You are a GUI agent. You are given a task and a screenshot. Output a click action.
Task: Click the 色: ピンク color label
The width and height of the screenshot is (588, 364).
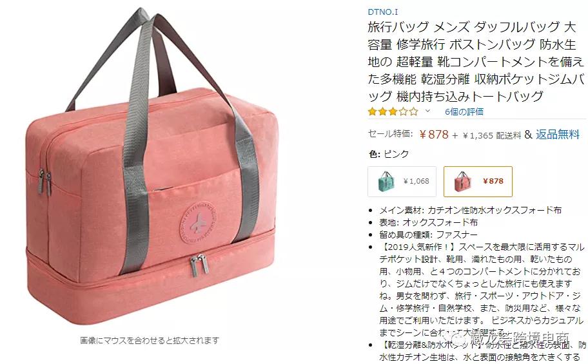point(389,154)
